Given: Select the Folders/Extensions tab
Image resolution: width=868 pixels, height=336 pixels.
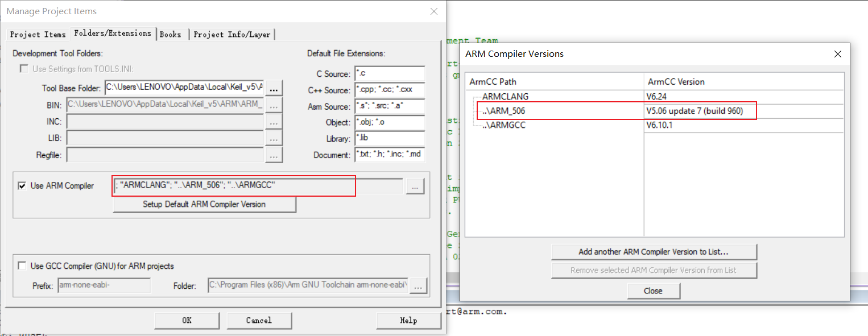Looking at the screenshot, I should pyautogui.click(x=113, y=33).
